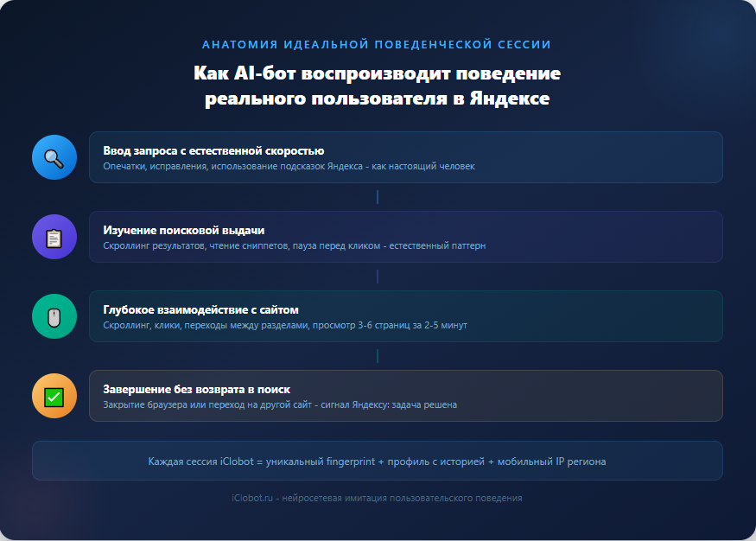Click the 'Закрытие браузера' description line
The image size is (756, 541).
(280, 405)
